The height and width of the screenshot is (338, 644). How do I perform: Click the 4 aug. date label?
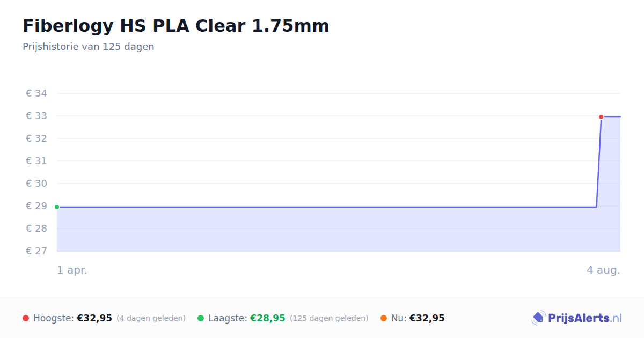pos(603,270)
